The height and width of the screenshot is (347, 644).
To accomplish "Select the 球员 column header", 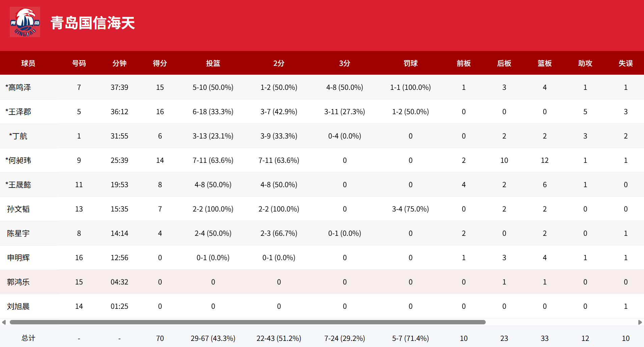I will pyautogui.click(x=28, y=63).
